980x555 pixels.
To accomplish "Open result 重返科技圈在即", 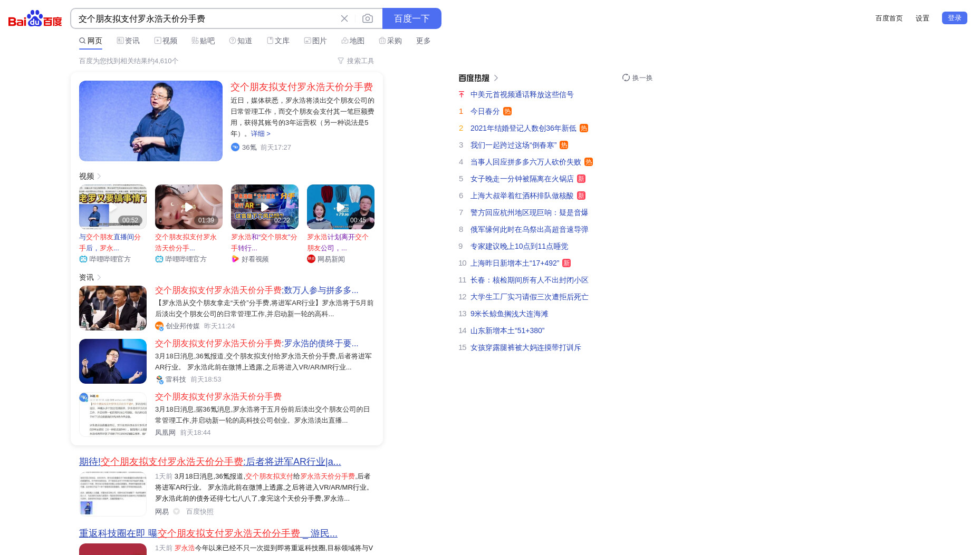I will (x=208, y=533).
